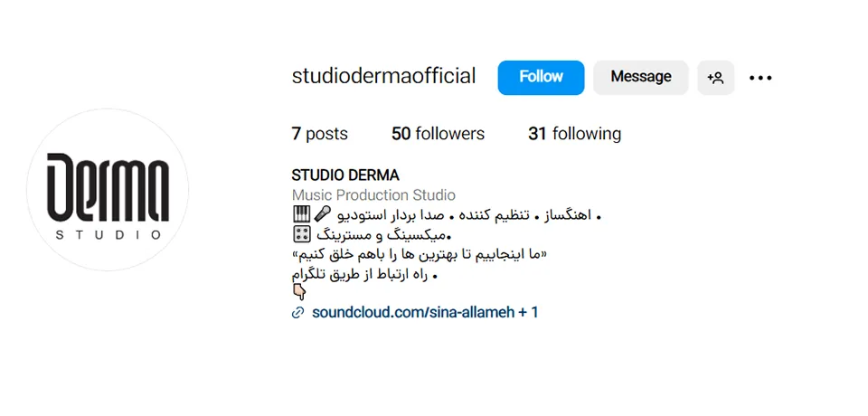Click the control knobs emoji in bio
This screenshot has width=868, height=416.
pyautogui.click(x=302, y=235)
